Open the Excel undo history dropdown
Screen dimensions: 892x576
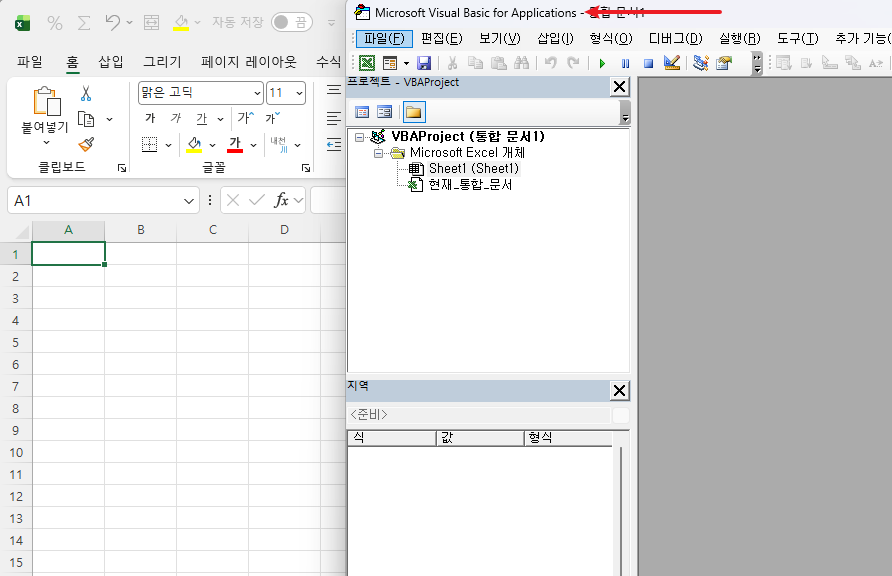130,23
